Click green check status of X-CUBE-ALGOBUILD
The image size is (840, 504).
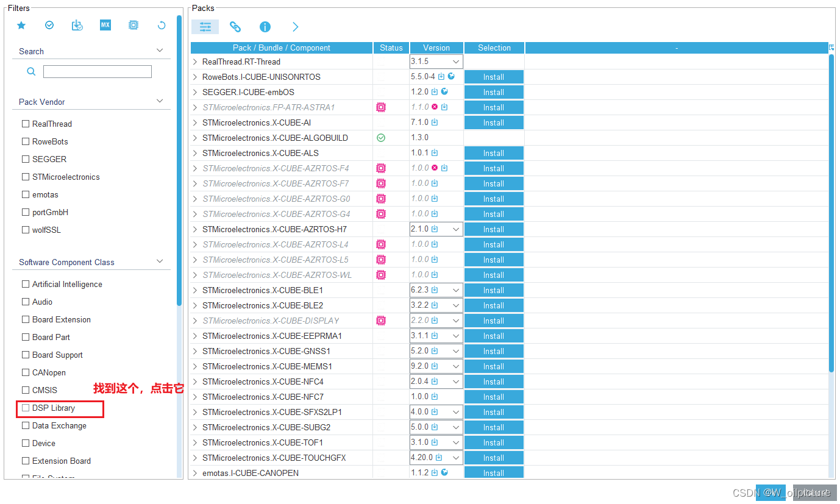[381, 138]
